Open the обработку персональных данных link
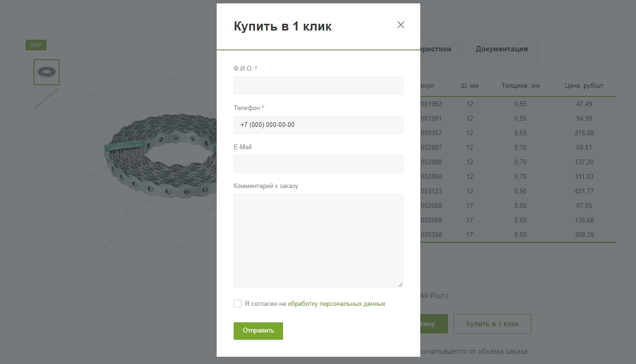 pyautogui.click(x=336, y=304)
